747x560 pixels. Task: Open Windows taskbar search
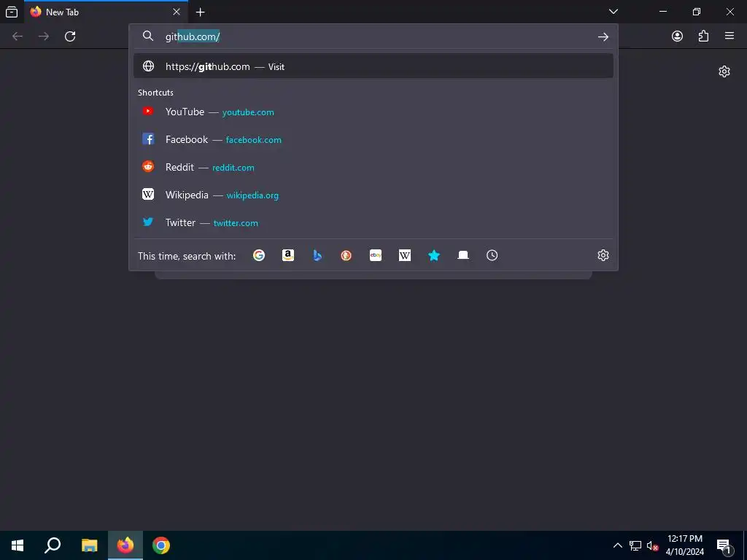[x=53, y=545]
